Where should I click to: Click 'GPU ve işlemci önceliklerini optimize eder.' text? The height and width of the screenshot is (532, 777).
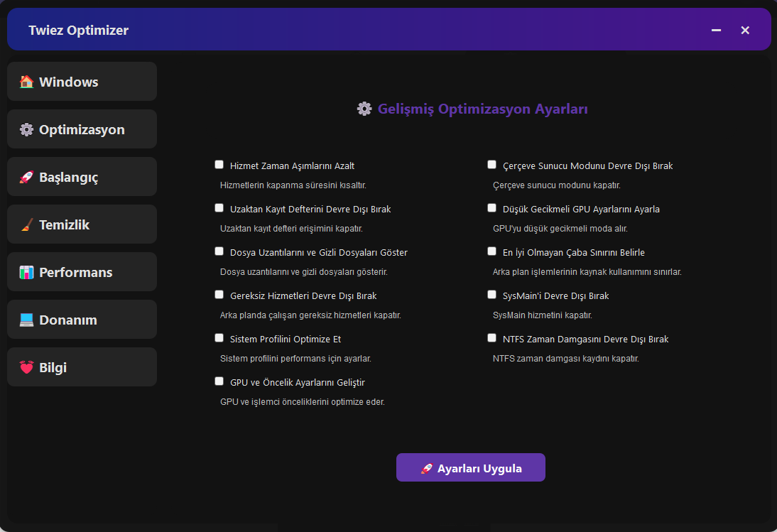pyautogui.click(x=303, y=402)
